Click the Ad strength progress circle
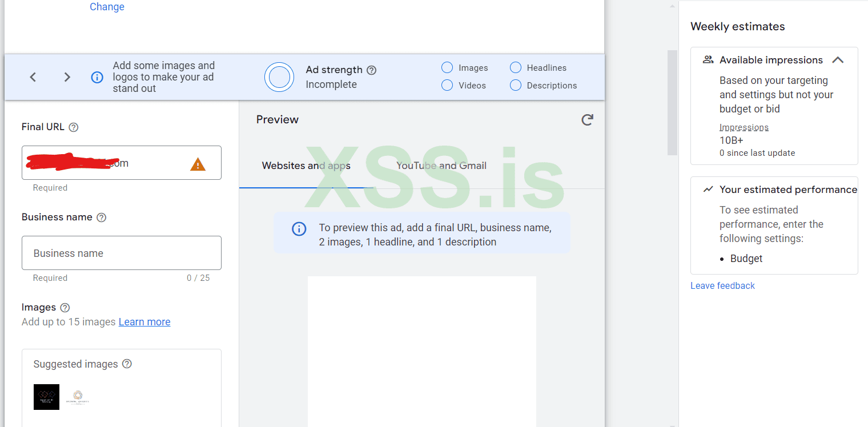The width and height of the screenshot is (868, 427). coord(279,77)
